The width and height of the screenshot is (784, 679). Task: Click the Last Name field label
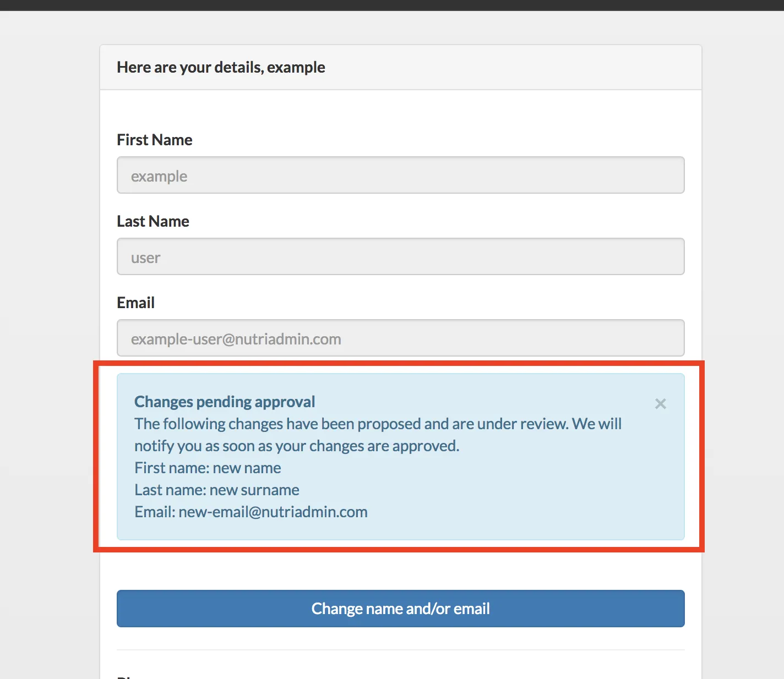(153, 221)
